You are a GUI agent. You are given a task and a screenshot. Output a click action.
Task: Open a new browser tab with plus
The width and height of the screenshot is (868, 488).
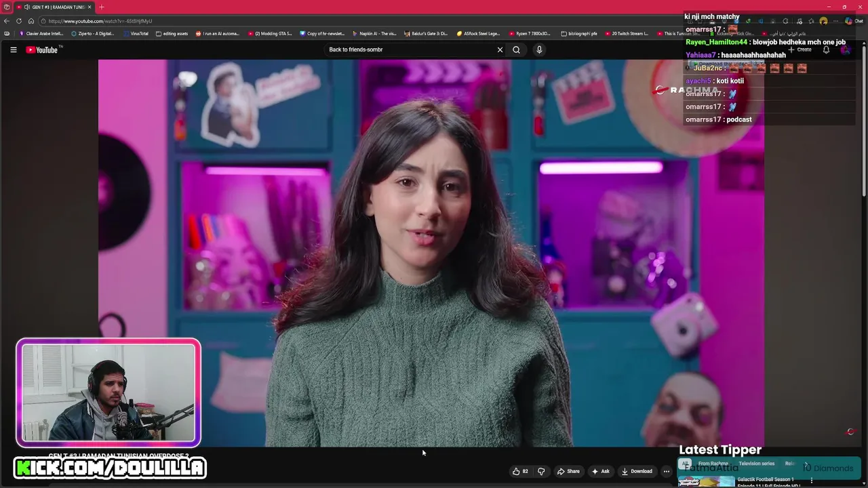click(101, 7)
